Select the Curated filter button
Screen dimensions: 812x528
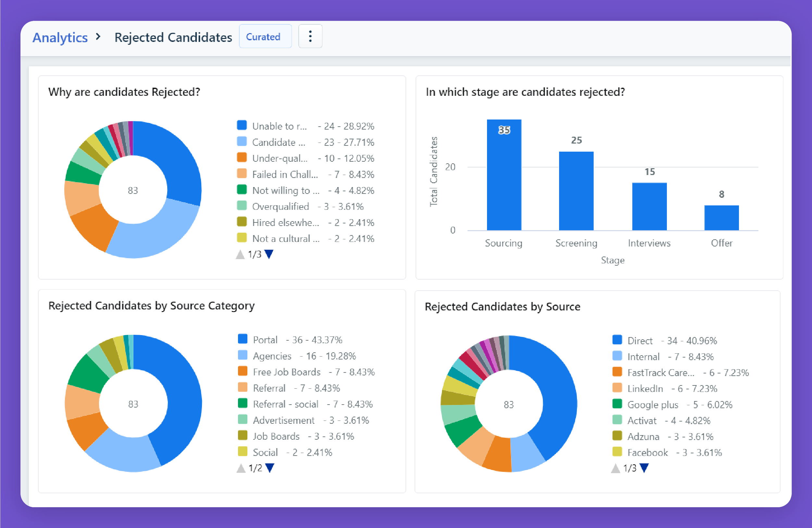coord(264,37)
